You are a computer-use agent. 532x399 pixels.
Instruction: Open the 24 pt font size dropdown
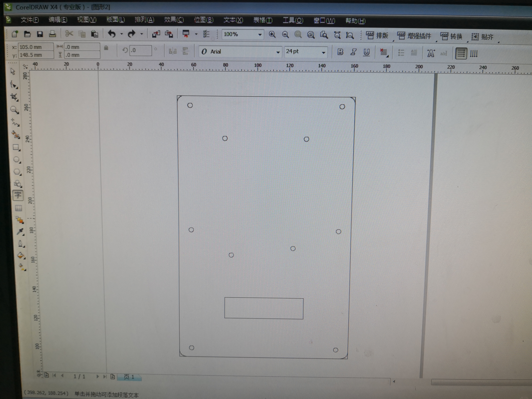(x=324, y=52)
